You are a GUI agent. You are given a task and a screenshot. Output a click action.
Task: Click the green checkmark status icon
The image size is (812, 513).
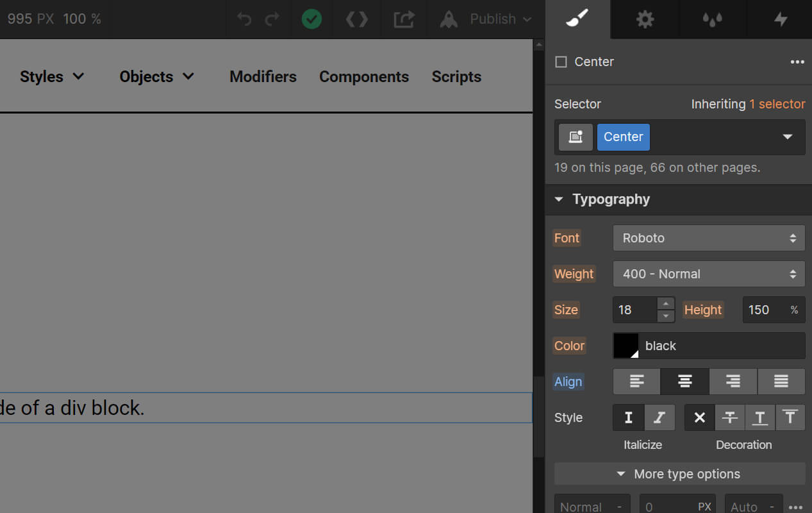point(311,19)
